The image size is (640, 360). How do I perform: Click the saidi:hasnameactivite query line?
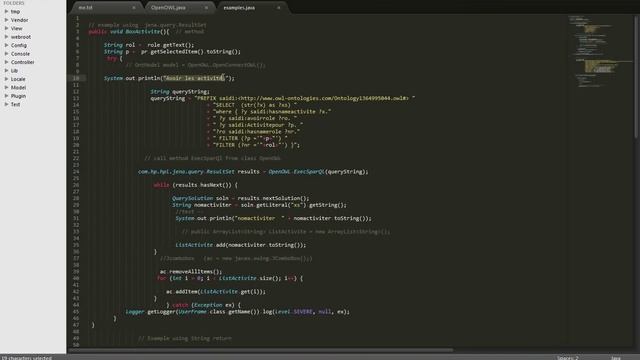(272, 111)
